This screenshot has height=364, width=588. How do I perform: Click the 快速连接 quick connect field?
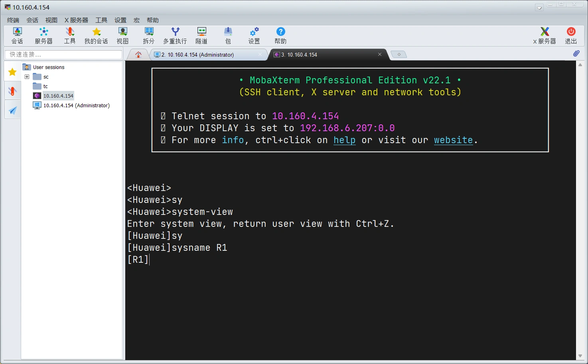pyautogui.click(x=63, y=54)
